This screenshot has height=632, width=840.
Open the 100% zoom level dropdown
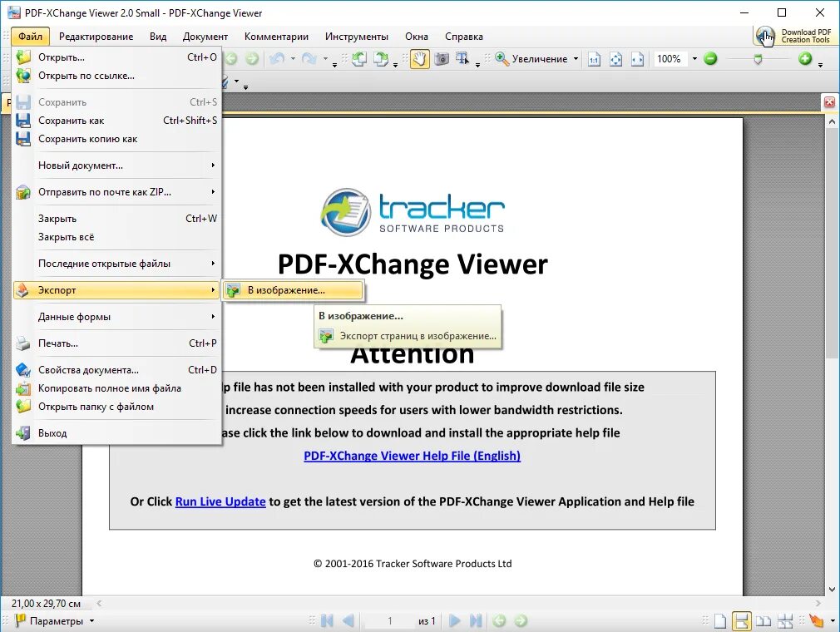(694, 59)
